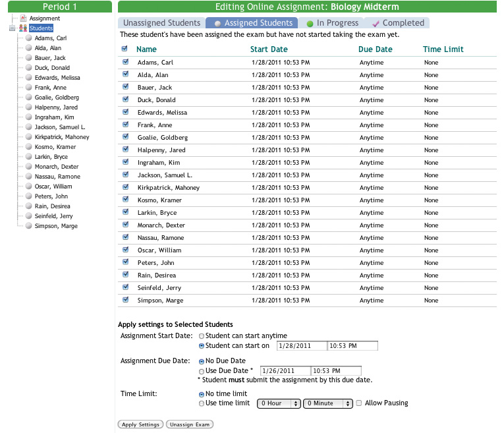
Task: Click the due date field showing 1/26/2011
Action: tap(285, 370)
